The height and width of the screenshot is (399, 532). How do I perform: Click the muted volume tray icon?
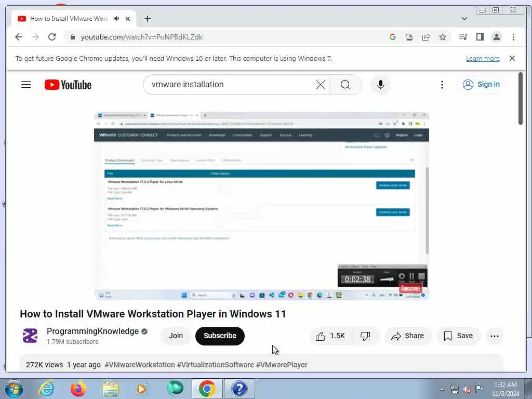[x=467, y=389]
